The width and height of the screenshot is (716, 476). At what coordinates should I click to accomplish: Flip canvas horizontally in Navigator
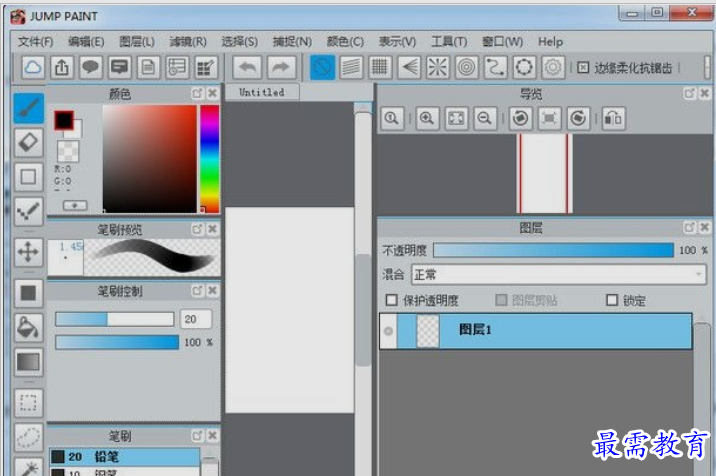(613, 119)
